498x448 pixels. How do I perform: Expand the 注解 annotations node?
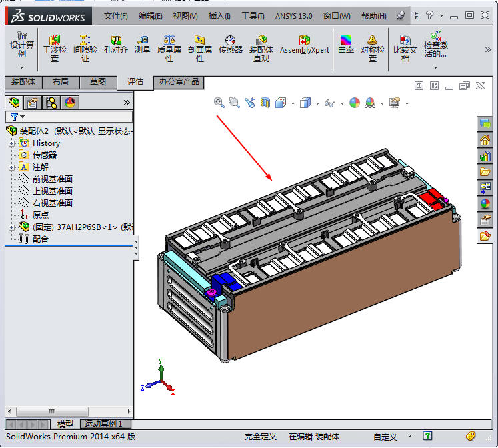11,167
